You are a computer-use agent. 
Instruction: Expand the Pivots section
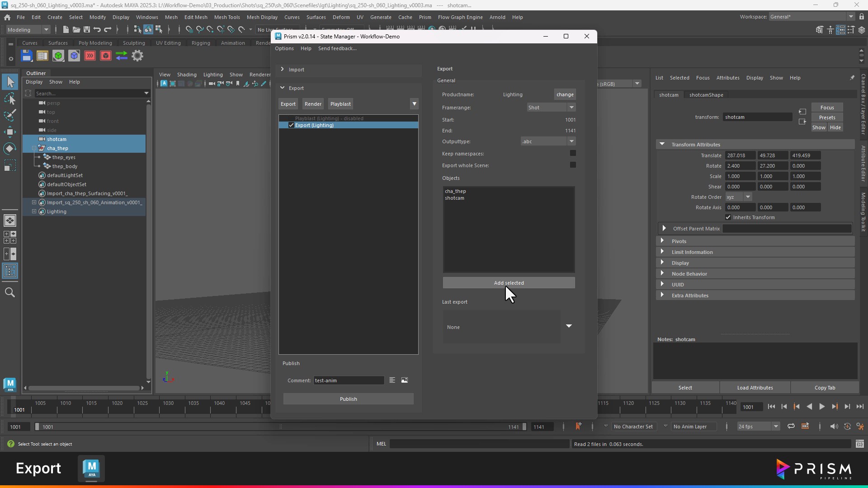(x=662, y=241)
